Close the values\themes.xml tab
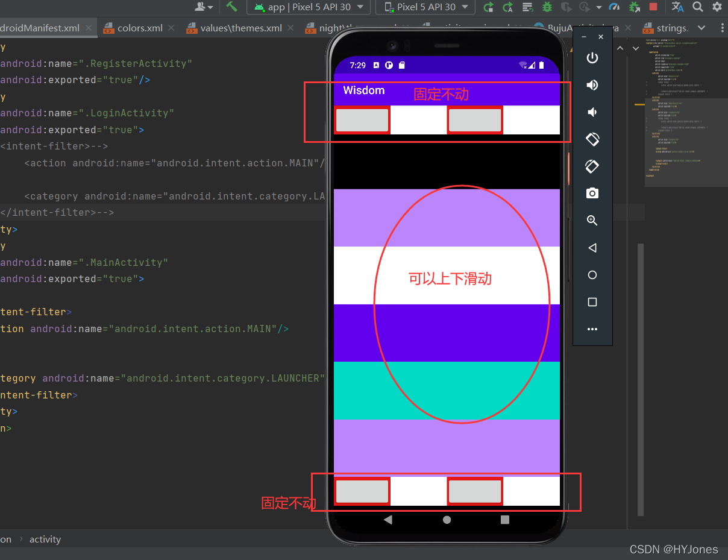The height and width of the screenshot is (560, 728). pos(292,28)
